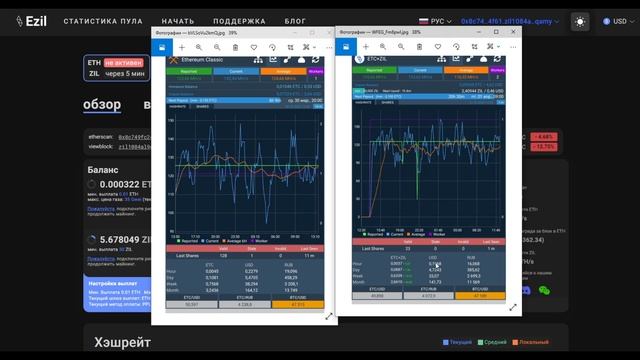Click add-to (plus) icon in right Photos window
Image resolution: width=640 pixels, height=360 pixels.
tap(366, 47)
